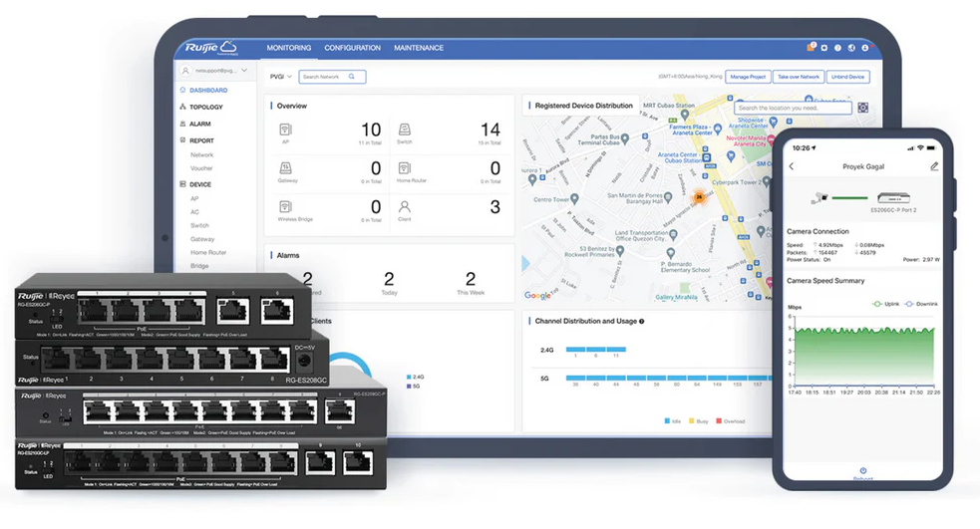Toggle the Uplink series in chart legend
This screenshot has height=529, width=980.
click(884, 303)
